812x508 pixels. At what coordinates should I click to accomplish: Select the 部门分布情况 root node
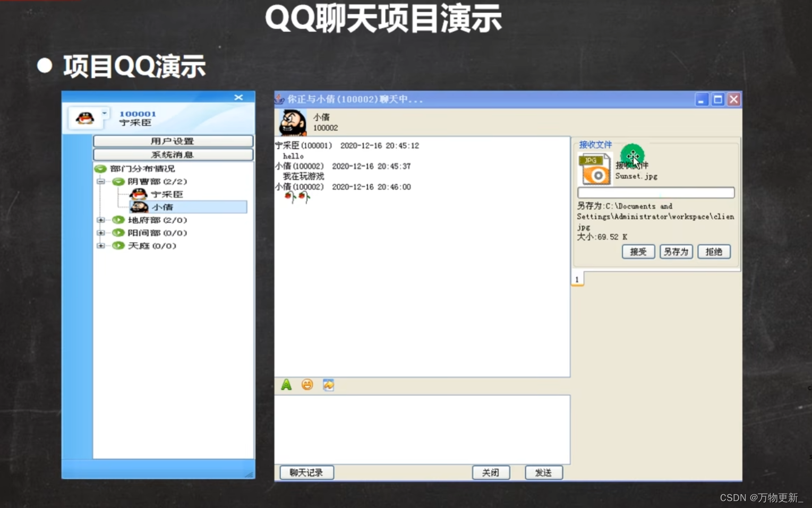(x=142, y=169)
